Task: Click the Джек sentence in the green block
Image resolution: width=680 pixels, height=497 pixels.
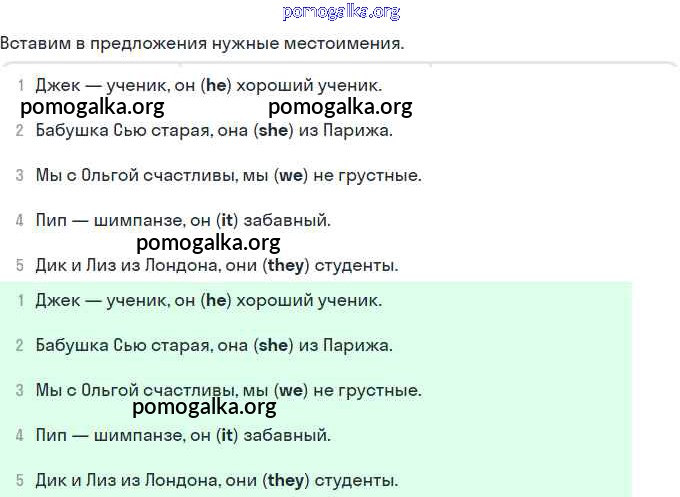Action: [208, 300]
